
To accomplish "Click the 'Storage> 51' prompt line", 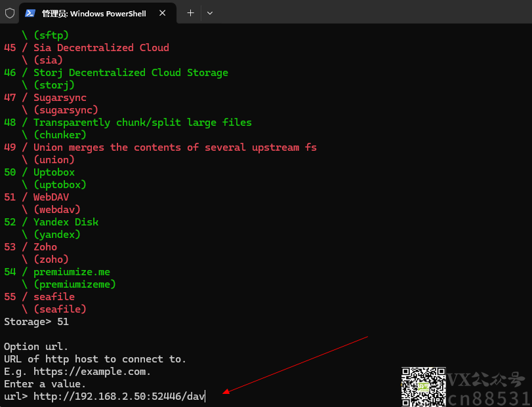I will pos(36,321).
